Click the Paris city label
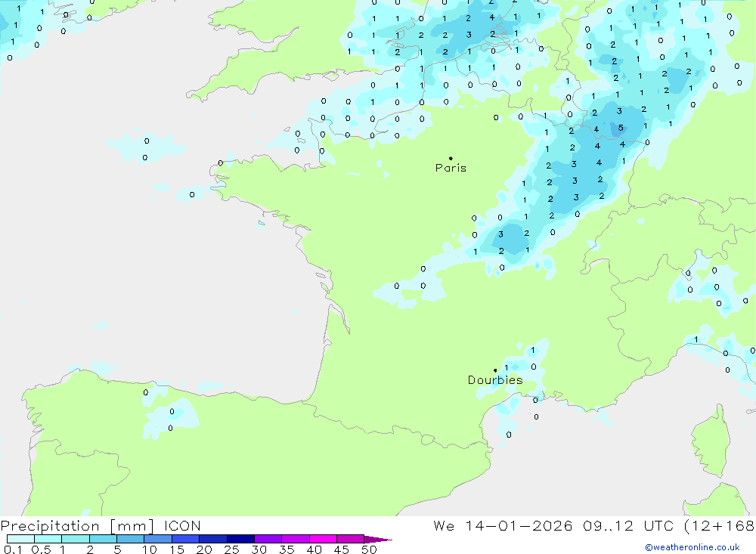 click(451, 168)
